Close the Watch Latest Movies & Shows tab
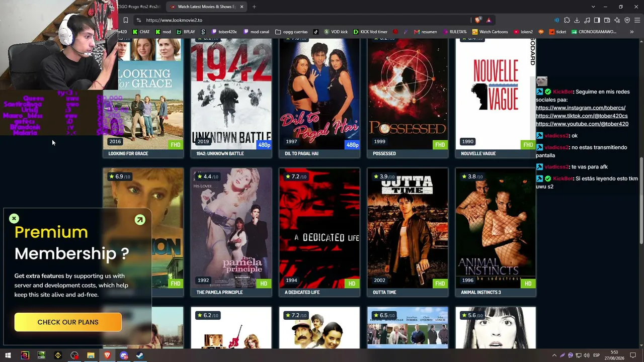 [242, 7]
